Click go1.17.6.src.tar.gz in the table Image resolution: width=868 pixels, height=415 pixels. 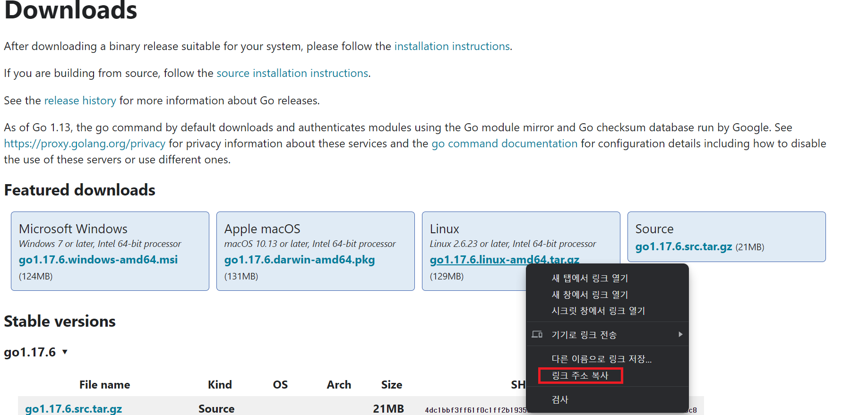tap(73, 409)
